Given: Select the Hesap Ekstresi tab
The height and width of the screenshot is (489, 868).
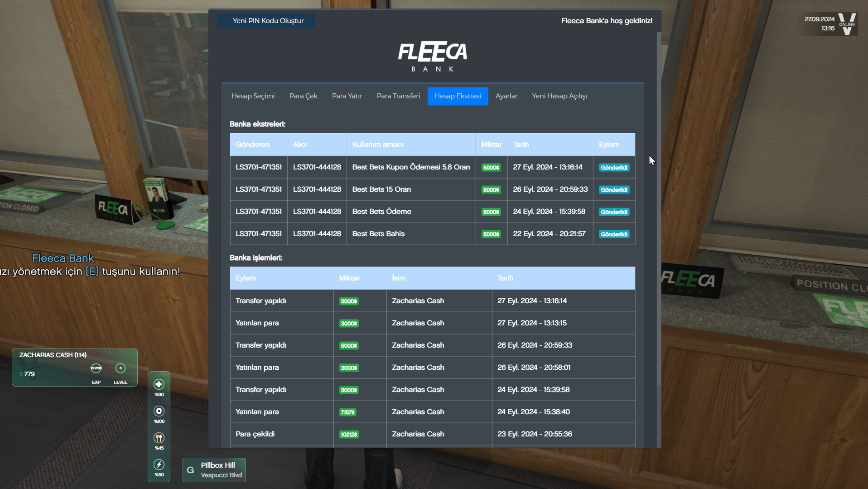Looking at the screenshot, I should (x=458, y=96).
